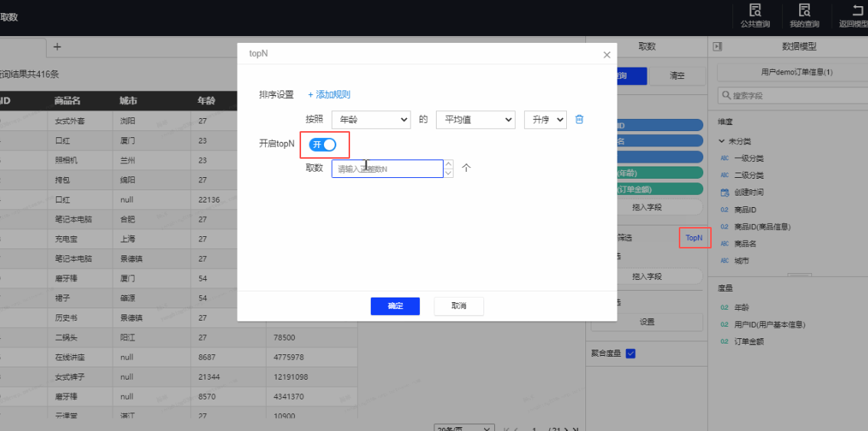
Task: Open 公共查询 from the top bar
Action: 755,11
